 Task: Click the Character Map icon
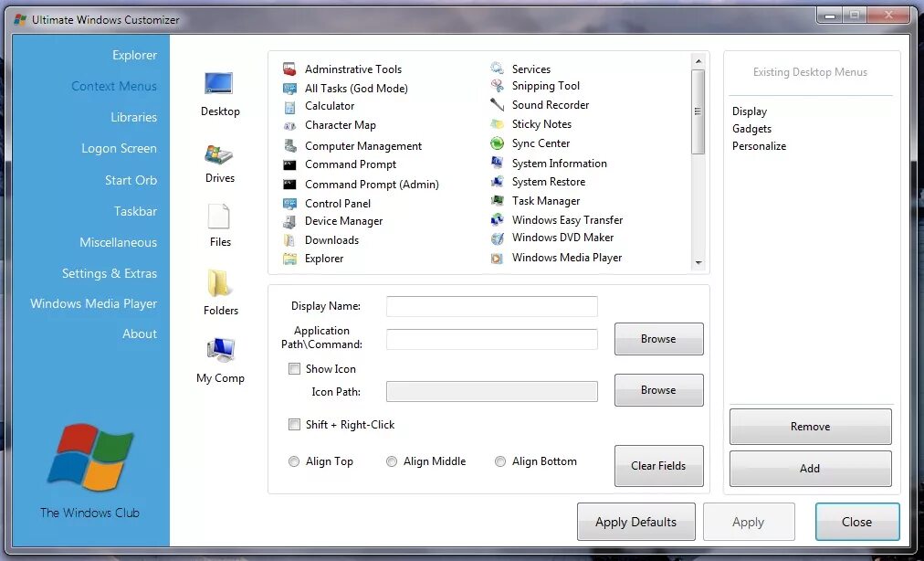pyautogui.click(x=289, y=126)
